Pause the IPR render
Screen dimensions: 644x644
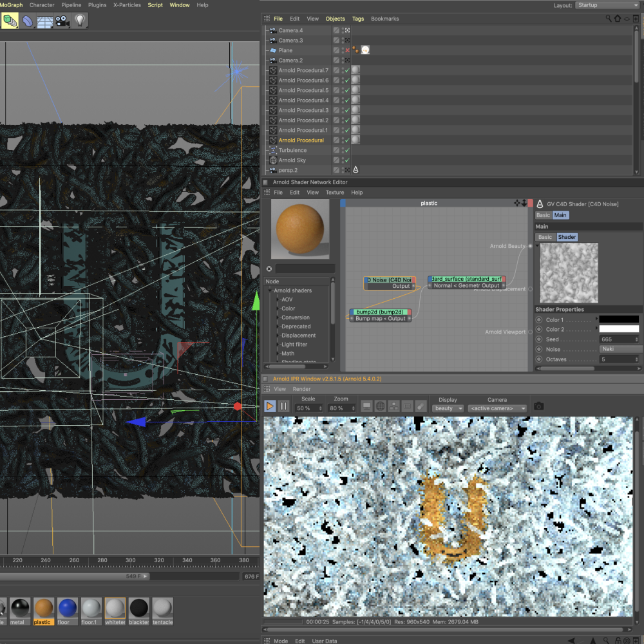coord(283,406)
